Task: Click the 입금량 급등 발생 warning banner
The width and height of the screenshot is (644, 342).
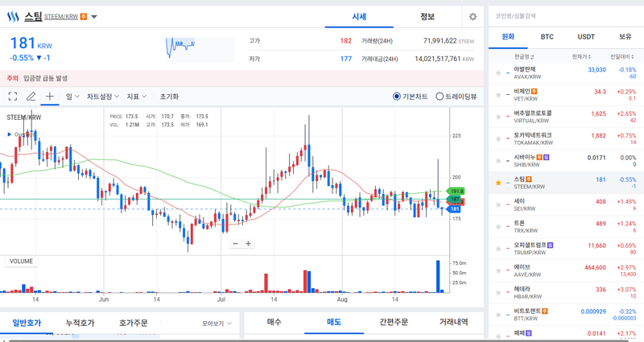Action: point(242,78)
